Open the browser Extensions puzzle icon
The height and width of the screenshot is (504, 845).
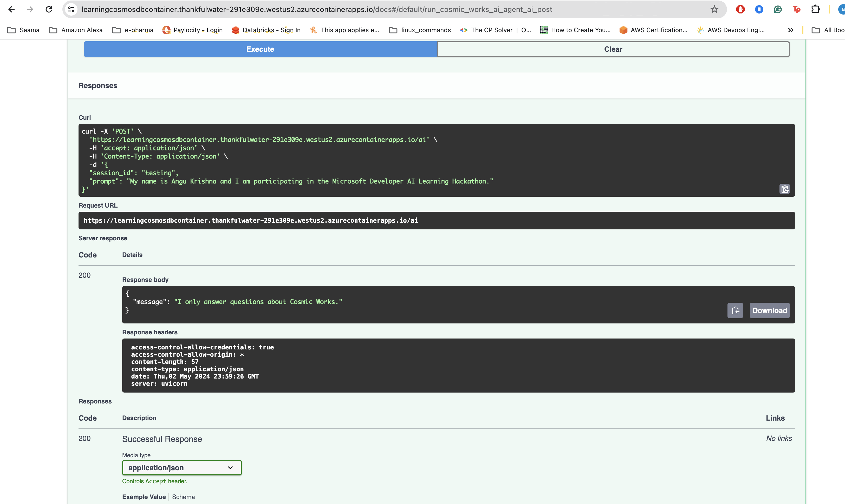815,10
